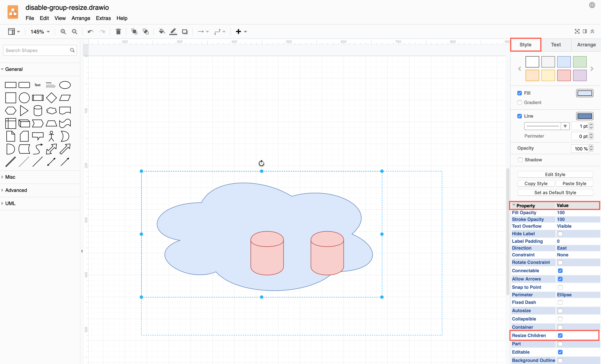Open the Extras menu

tap(103, 18)
